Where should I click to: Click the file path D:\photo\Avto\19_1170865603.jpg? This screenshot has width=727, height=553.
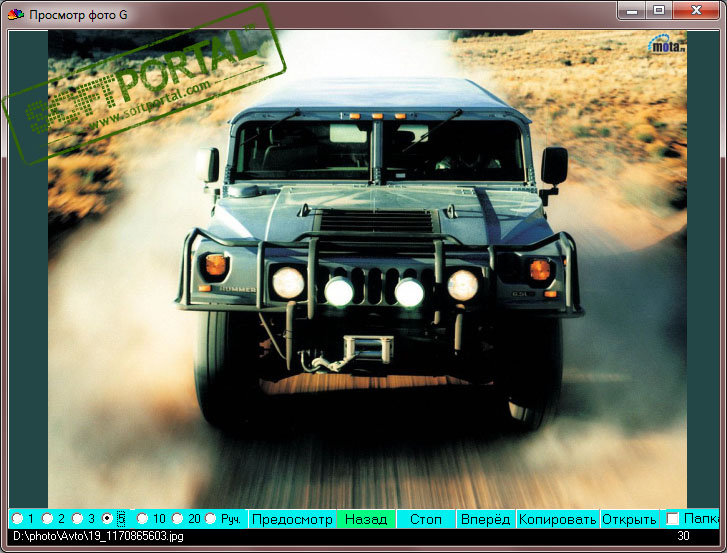click(x=98, y=536)
